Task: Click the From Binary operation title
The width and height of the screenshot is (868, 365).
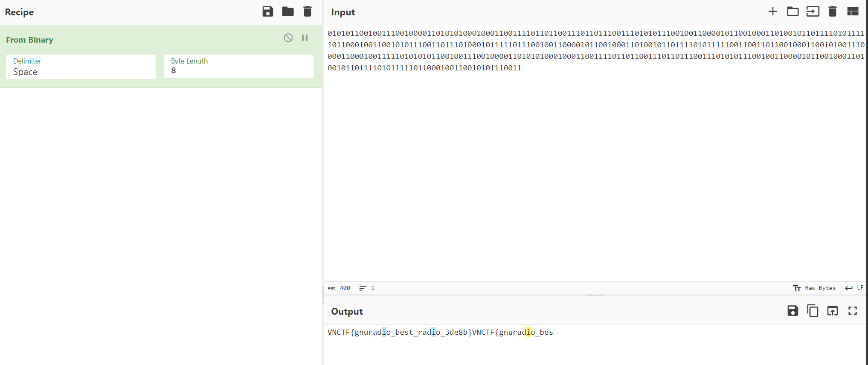Action: coord(29,40)
